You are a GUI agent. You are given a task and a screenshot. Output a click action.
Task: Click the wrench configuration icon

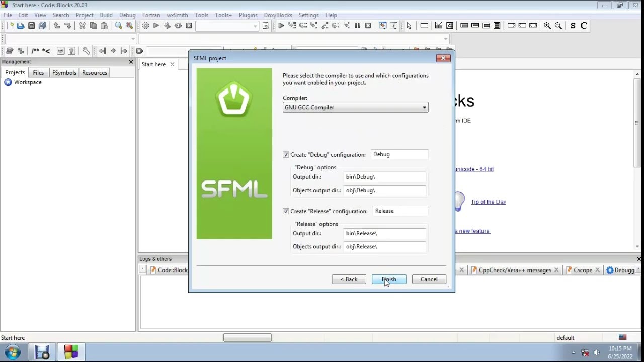[x=86, y=51]
